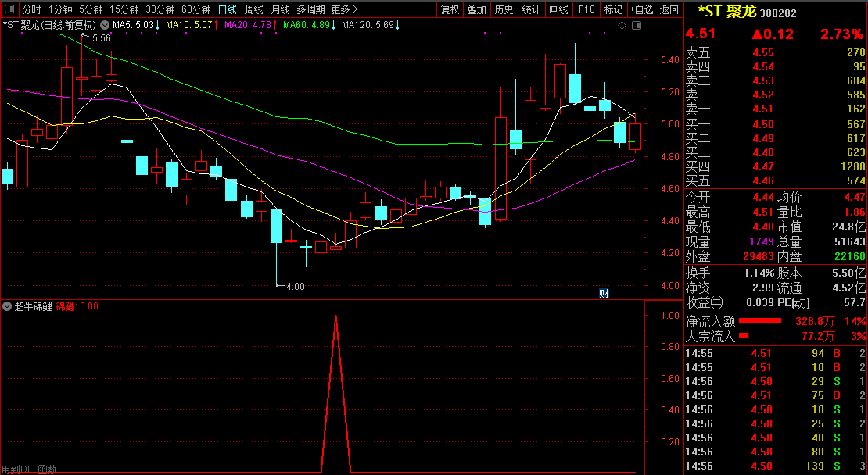Click the diamond icon above the chart
This screenshot has width=868, height=475.
[622, 25]
